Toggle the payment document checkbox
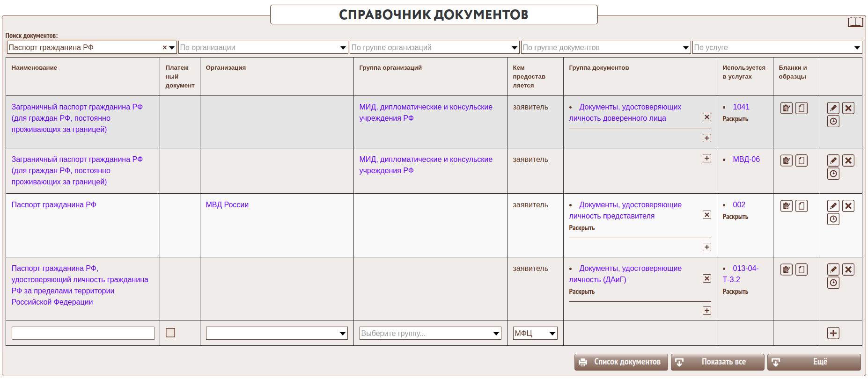This screenshot has width=868, height=379. (170, 333)
